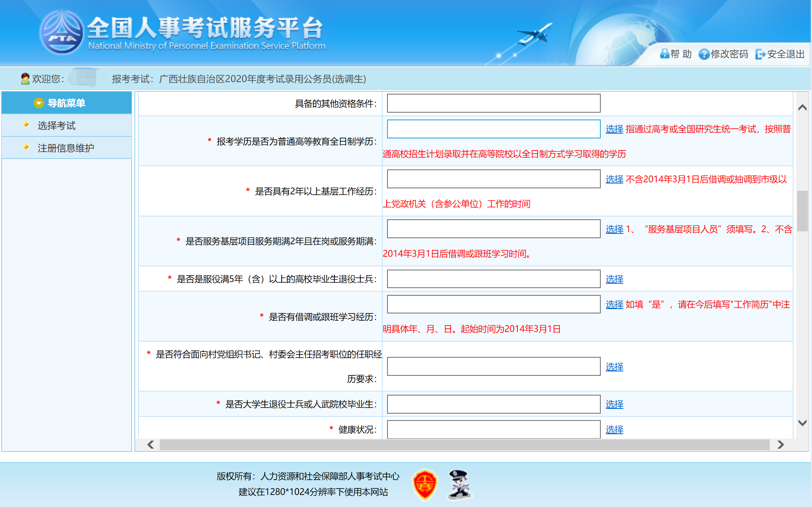
Task: Focus the 2年以上基层工作经历 input field
Action: [494, 179]
